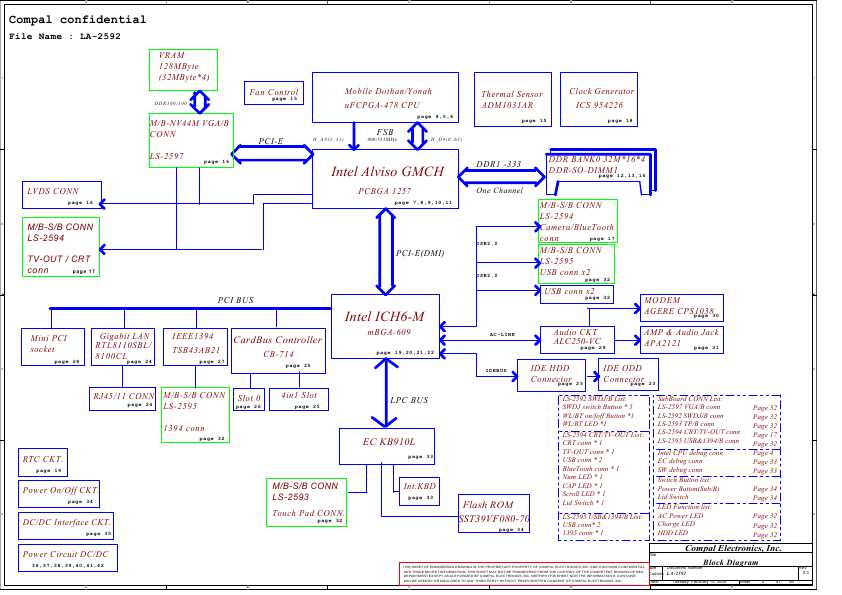Select the "Num LED * 1" entry
This screenshot has height=595, width=842.
pos(583,477)
